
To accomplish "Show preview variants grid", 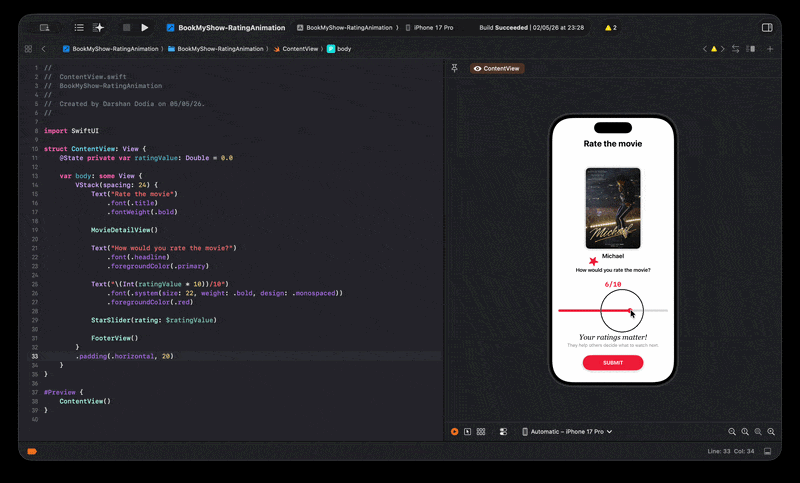I will [481, 431].
